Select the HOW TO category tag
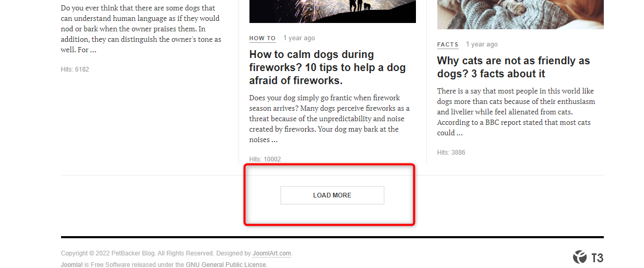Viewport: 644px width, 268px height. coord(263,39)
